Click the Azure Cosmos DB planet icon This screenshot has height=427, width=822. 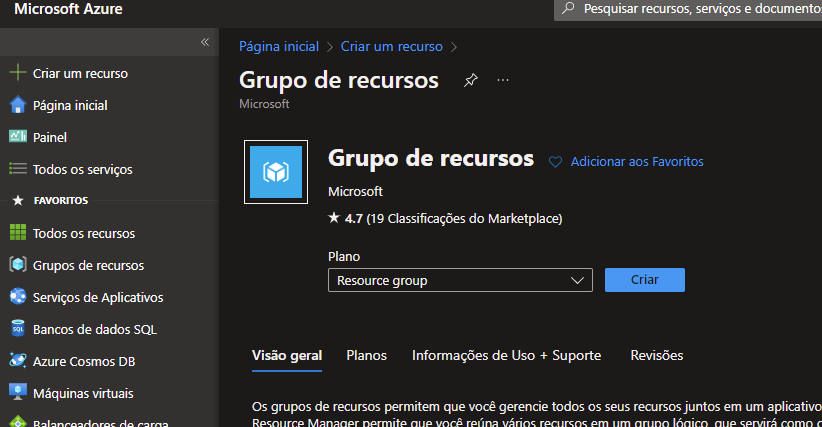click(18, 360)
